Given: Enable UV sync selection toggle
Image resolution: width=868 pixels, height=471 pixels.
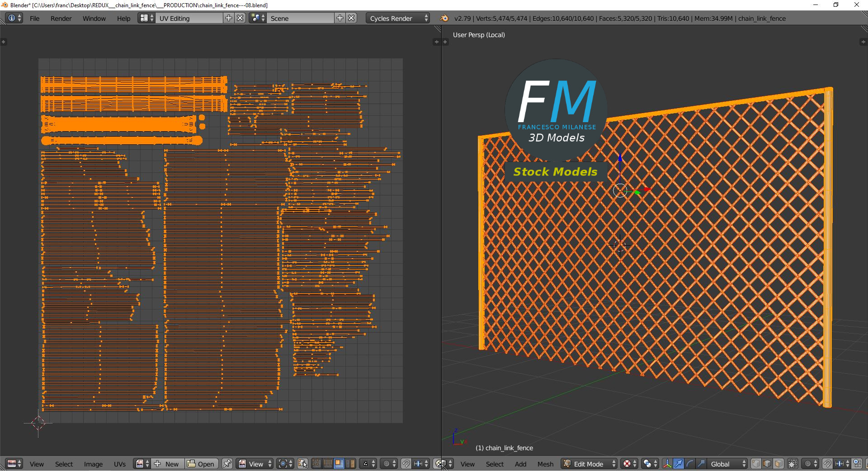Looking at the screenshot, I should [302, 464].
